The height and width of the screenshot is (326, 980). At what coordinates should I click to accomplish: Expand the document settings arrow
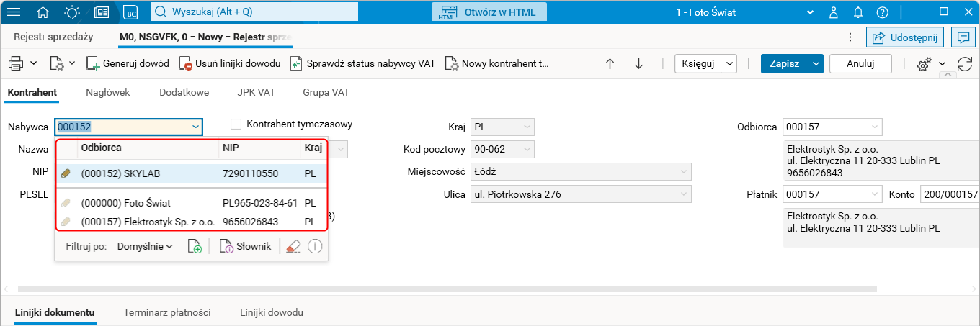[x=72, y=63]
